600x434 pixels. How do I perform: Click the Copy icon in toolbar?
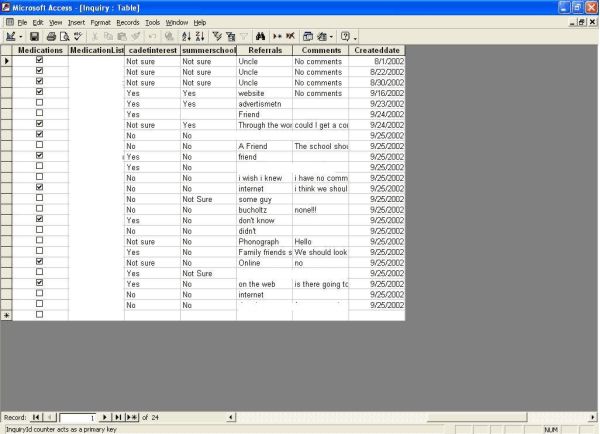pyautogui.click(x=108, y=36)
